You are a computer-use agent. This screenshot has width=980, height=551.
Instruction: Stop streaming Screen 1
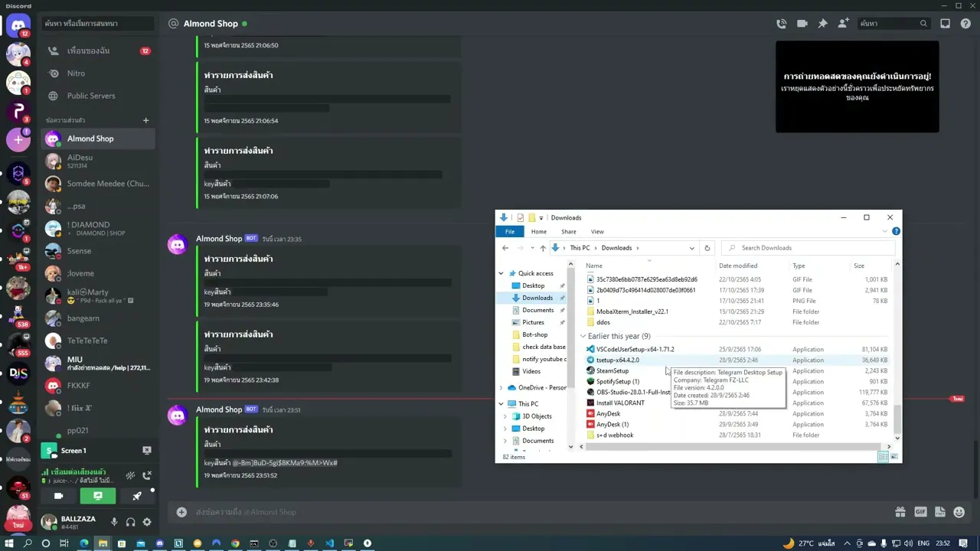(146, 451)
